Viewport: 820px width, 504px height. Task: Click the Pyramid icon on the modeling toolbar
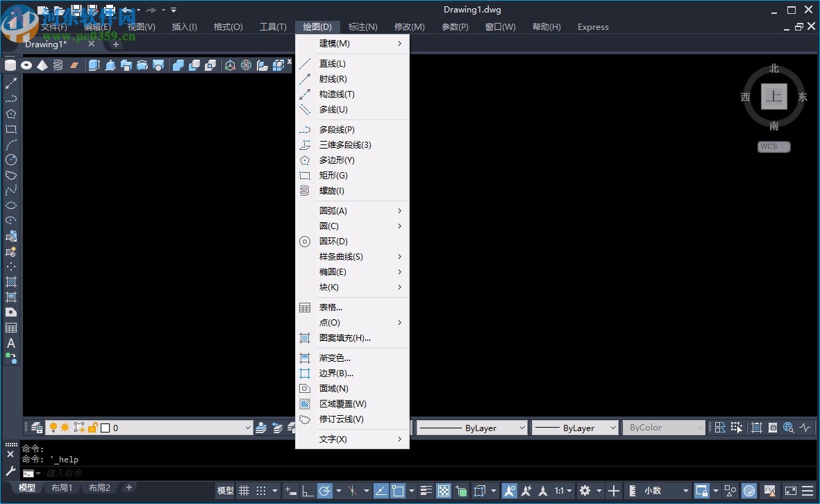42,65
